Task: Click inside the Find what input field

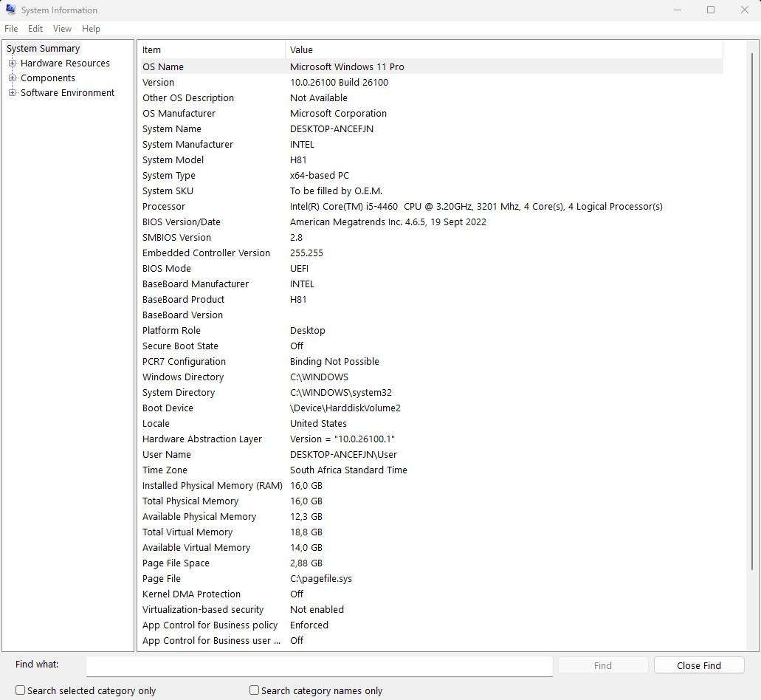Action: pyautogui.click(x=317, y=665)
